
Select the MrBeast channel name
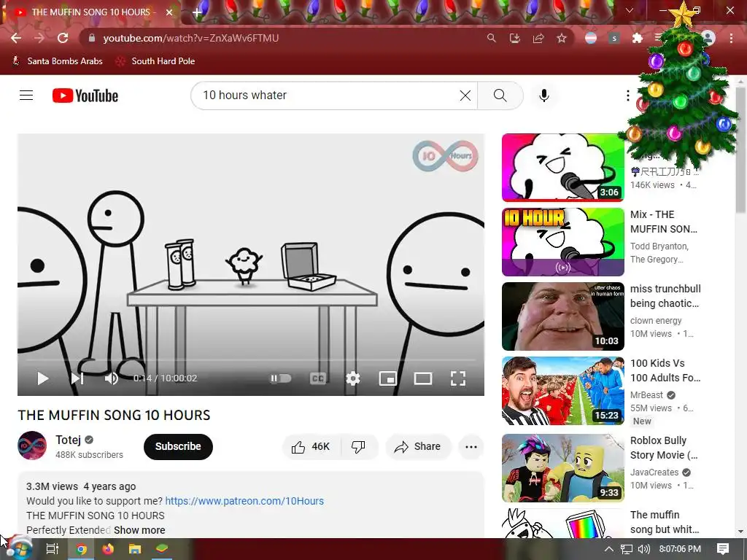click(x=646, y=394)
